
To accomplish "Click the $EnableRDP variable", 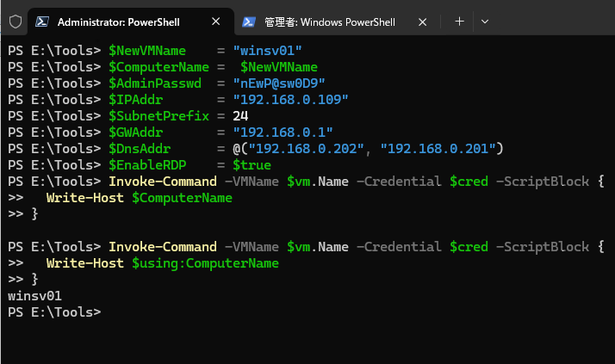I will [147, 165].
